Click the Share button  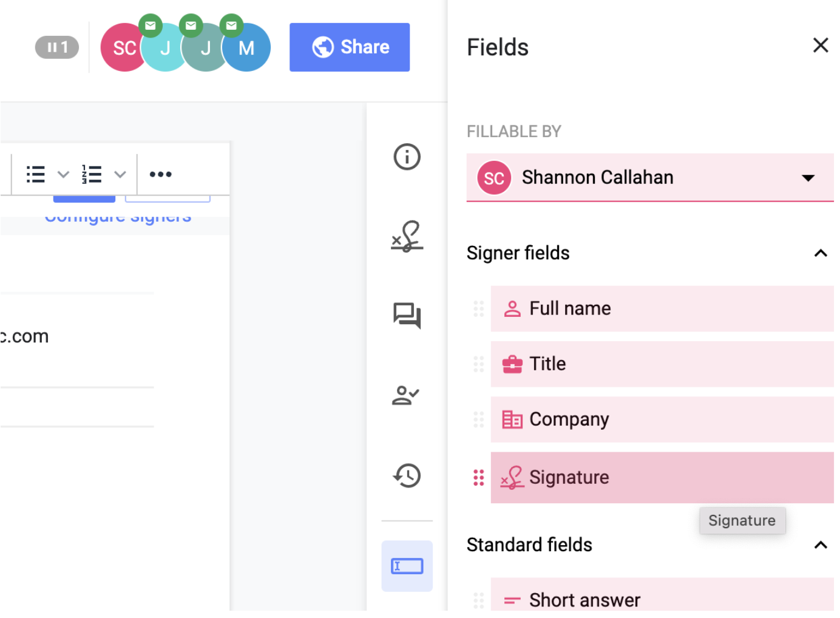click(x=350, y=47)
